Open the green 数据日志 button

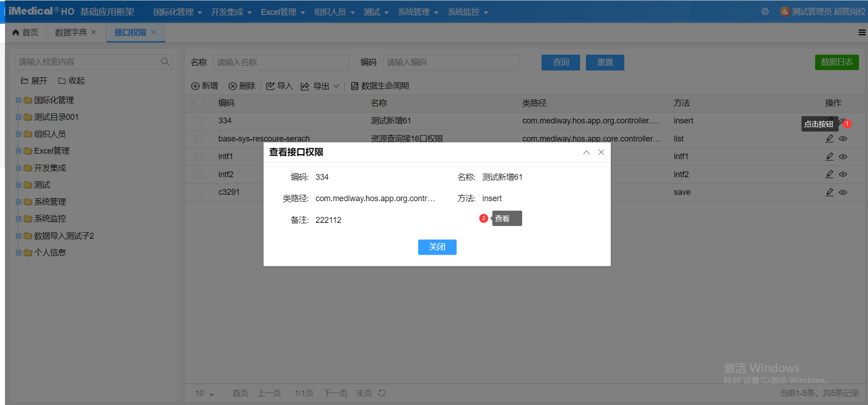pos(837,62)
